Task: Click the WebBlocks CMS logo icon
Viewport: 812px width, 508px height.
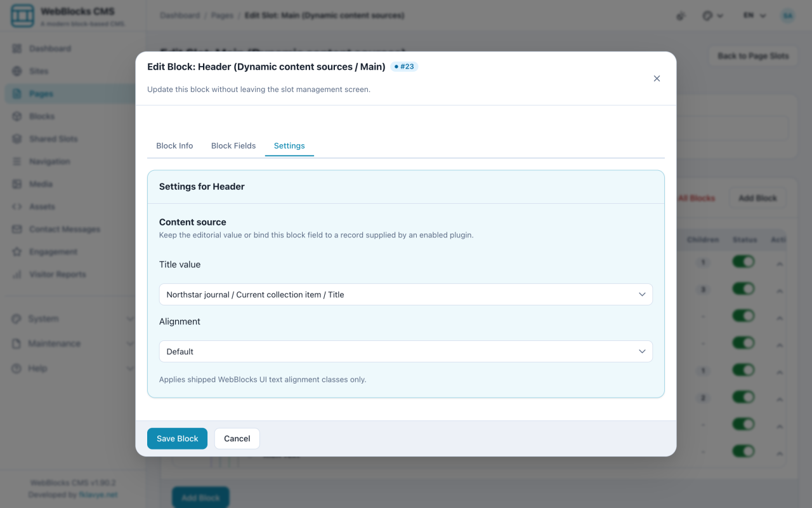Action: pyautogui.click(x=23, y=17)
